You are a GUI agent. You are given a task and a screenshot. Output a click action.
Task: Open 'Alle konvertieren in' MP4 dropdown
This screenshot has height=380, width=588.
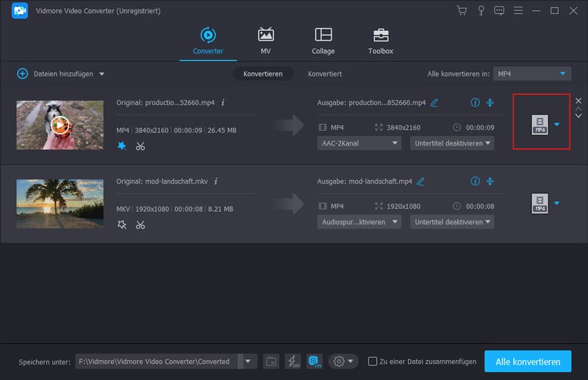pos(531,74)
